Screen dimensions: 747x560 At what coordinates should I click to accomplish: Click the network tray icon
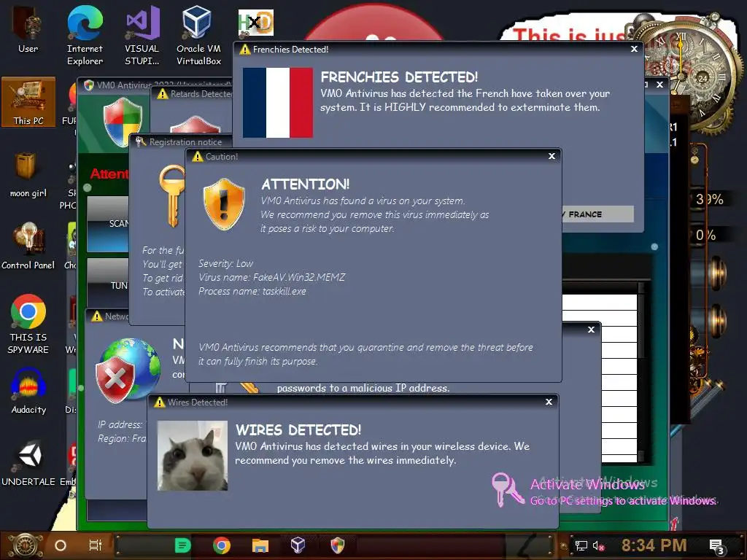pyautogui.click(x=581, y=545)
